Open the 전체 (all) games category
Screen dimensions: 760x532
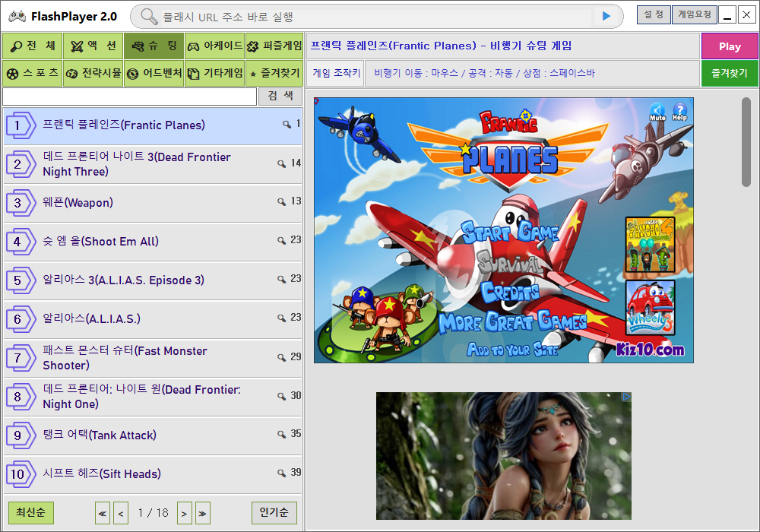33,46
